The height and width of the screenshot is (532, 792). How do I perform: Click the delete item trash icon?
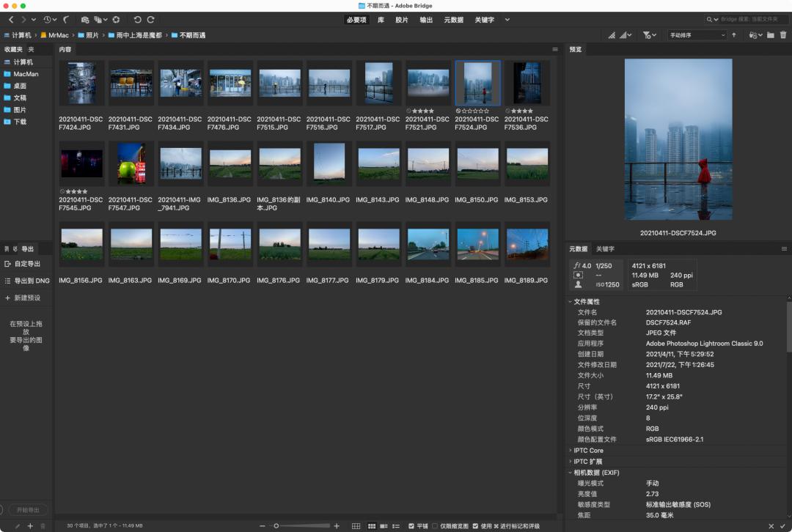[x=783, y=35]
